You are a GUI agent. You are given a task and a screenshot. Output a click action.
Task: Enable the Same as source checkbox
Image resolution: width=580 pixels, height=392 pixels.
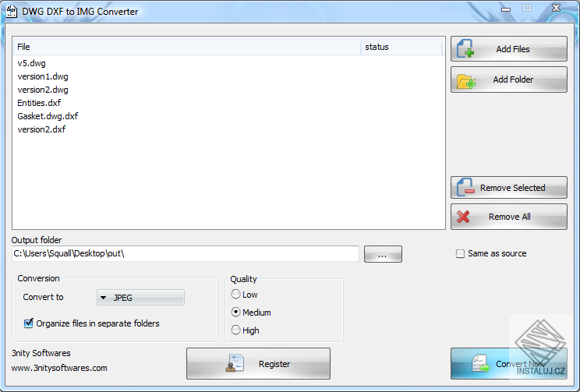(460, 254)
